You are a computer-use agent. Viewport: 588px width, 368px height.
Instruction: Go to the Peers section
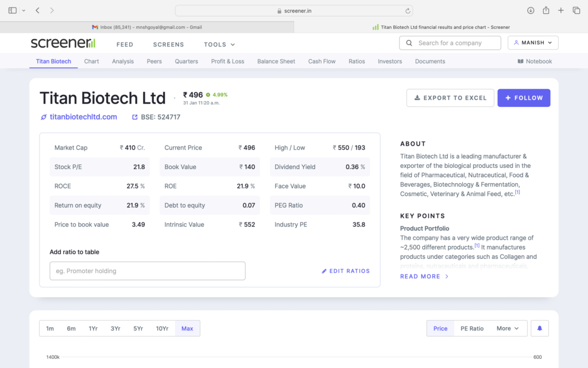(x=154, y=61)
